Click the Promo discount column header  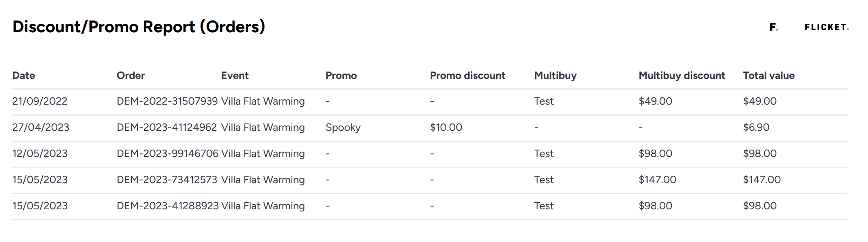[468, 76]
